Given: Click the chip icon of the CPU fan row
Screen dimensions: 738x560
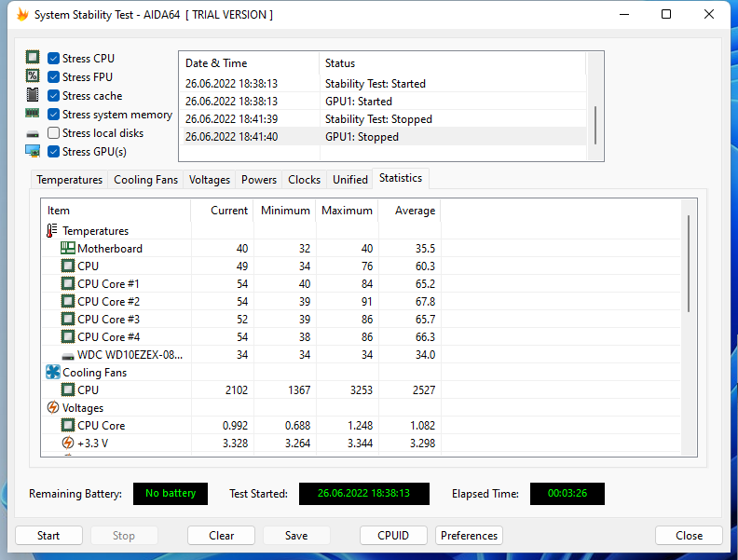Looking at the screenshot, I should tap(68, 390).
